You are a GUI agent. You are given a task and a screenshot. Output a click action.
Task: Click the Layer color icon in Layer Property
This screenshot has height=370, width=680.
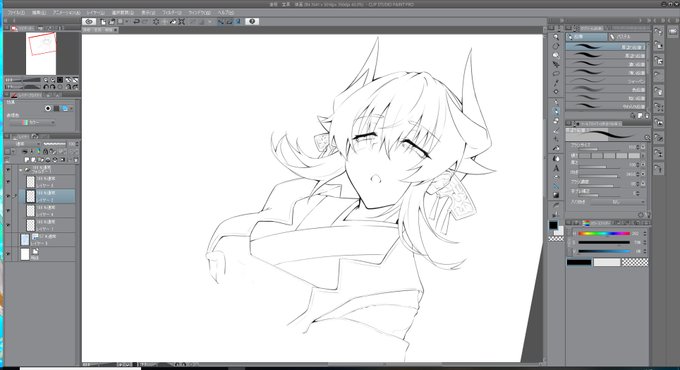[65, 108]
